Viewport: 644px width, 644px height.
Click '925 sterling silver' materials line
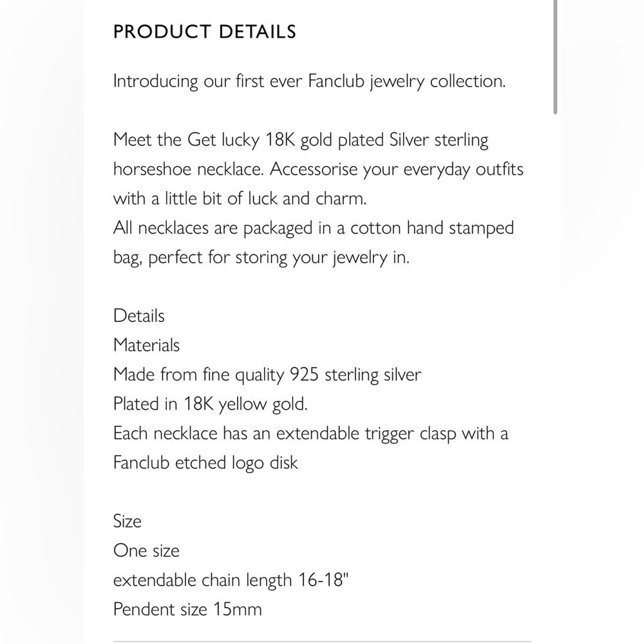pos(267,375)
